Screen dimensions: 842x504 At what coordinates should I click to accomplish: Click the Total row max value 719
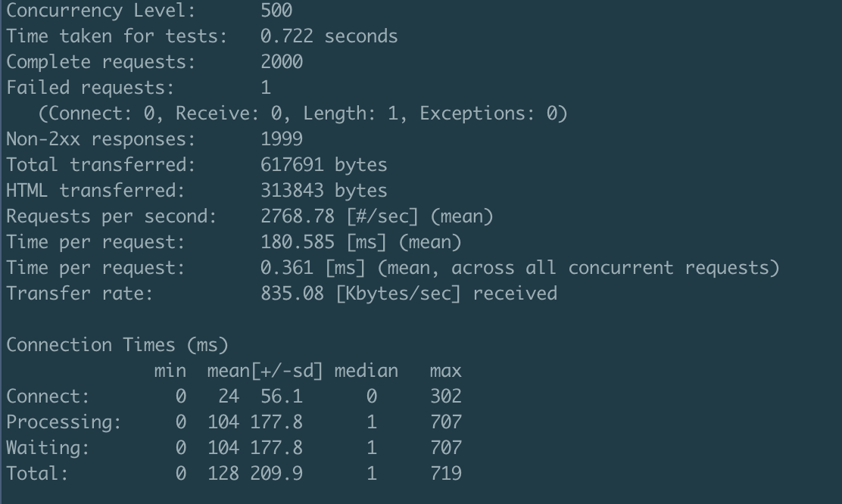(445, 474)
